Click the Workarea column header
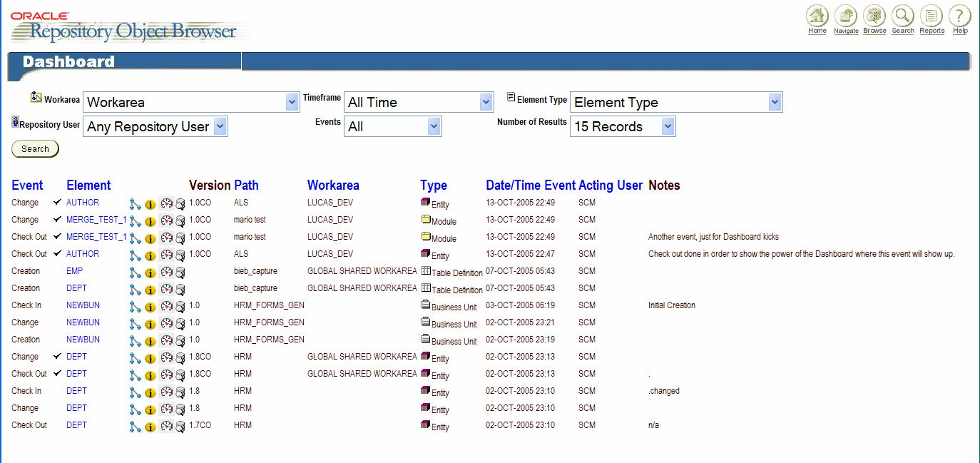Screen dimensions: 980x463 pyautogui.click(x=333, y=185)
